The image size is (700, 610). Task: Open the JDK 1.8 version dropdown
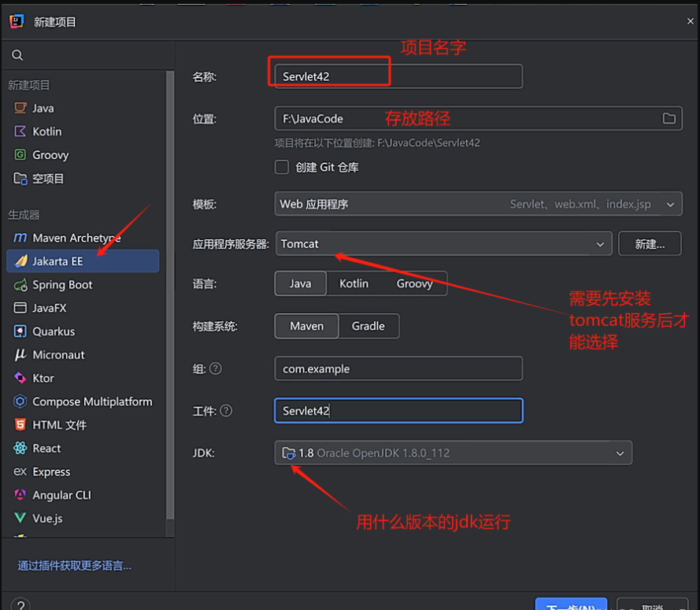click(453, 453)
